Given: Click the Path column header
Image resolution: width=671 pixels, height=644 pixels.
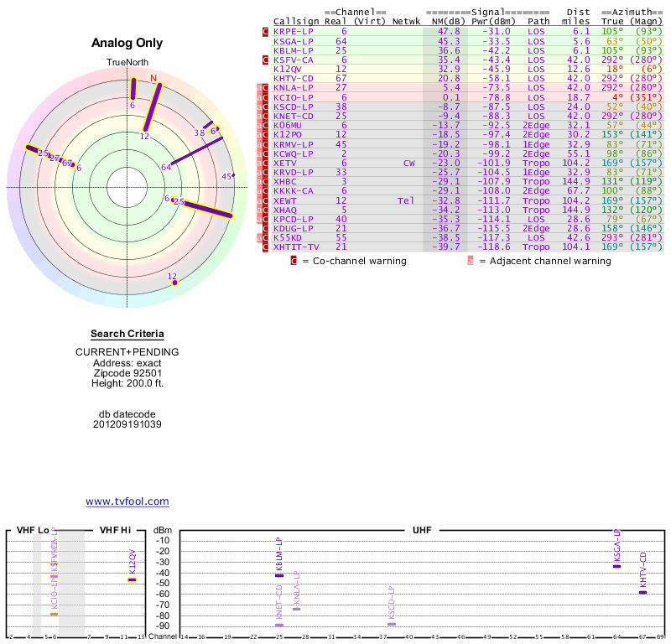Looking at the screenshot, I should click(x=538, y=22).
